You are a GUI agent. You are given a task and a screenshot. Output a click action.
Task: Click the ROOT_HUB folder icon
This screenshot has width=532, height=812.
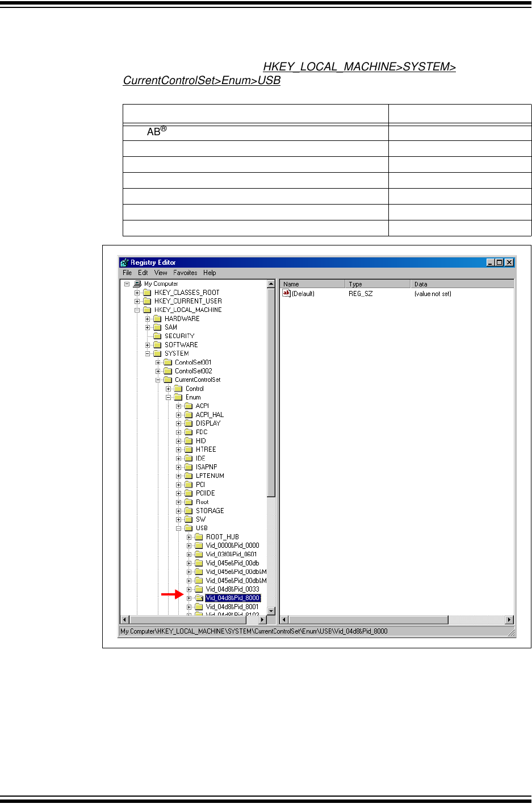[199, 537]
